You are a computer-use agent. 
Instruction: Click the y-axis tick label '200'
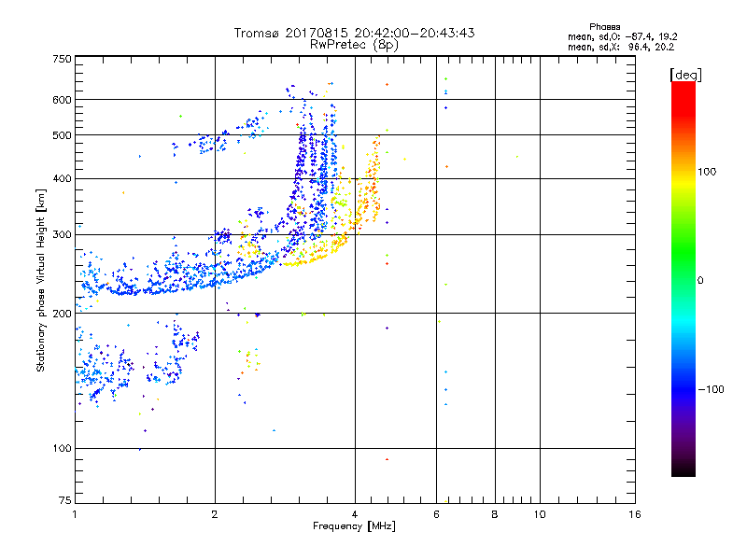[x=62, y=314]
